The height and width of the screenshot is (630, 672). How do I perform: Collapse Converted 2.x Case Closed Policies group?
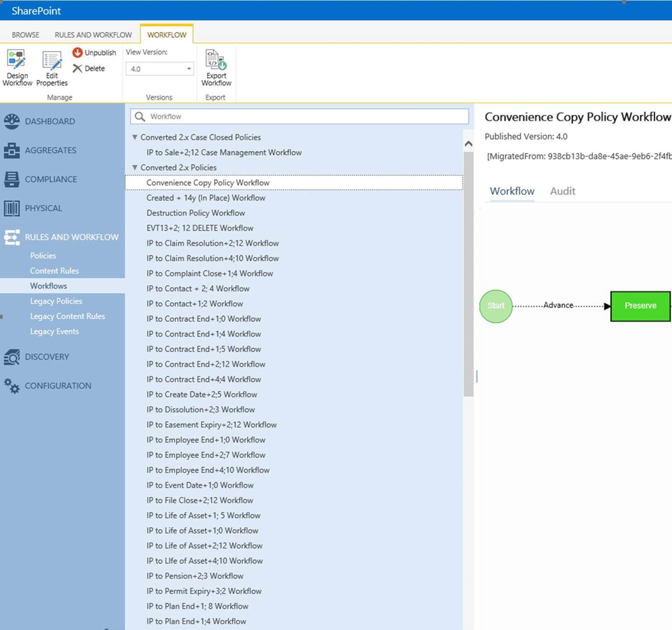click(135, 137)
